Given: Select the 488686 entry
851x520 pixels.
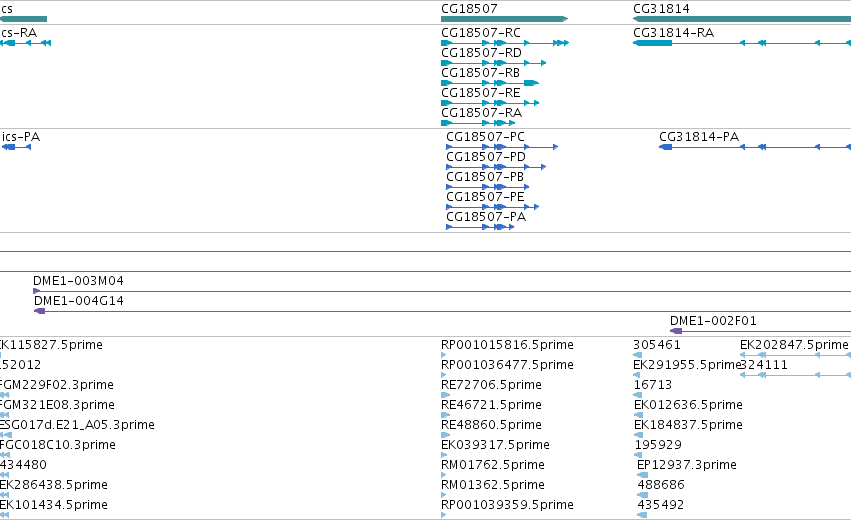Looking at the screenshot, I should click(x=661, y=485).
